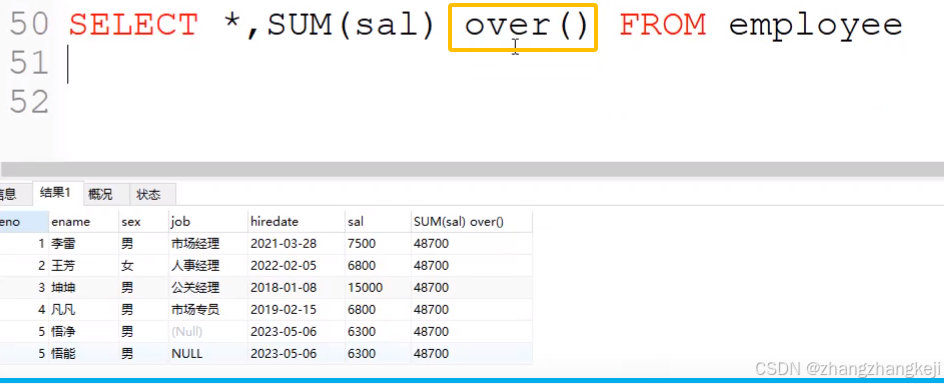Select hiredate cell 2021-03-28
The height and width of the screenshot is (384, 944).
(x=296, y=244)
